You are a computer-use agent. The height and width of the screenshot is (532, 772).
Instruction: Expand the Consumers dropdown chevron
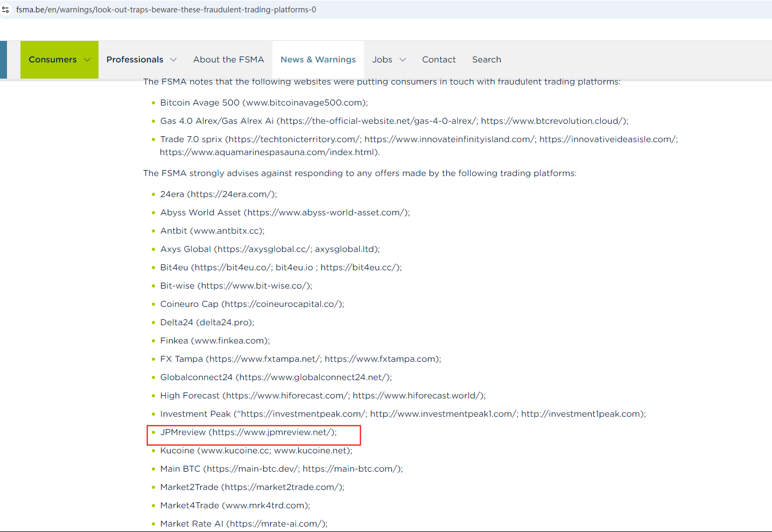click(x=87, y=60)
